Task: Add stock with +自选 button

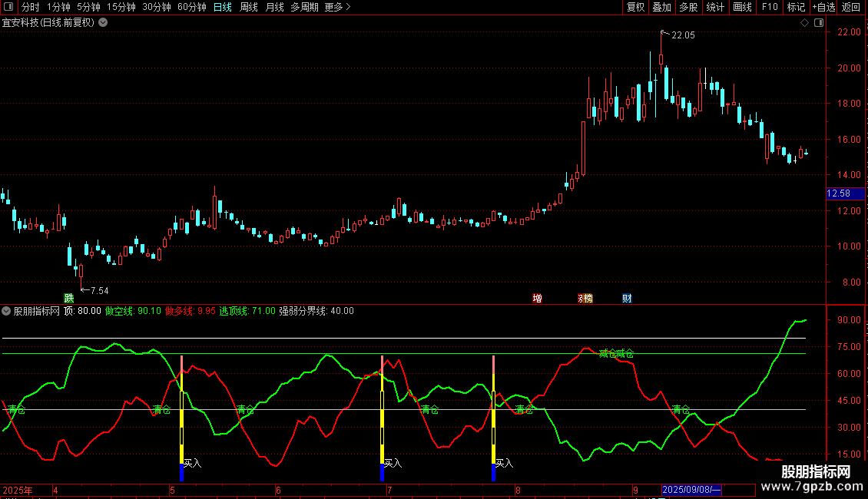Action: [823, 7]
